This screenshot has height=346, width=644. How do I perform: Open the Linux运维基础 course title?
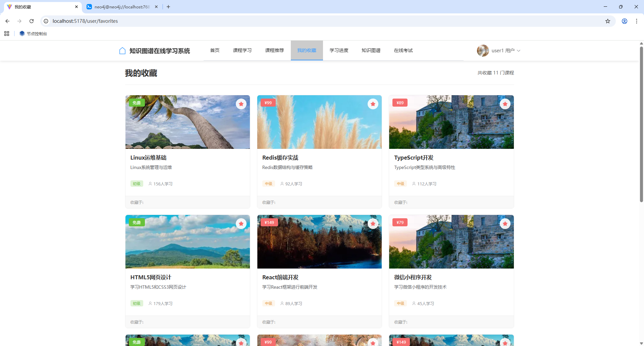click(x=148, y=158)
